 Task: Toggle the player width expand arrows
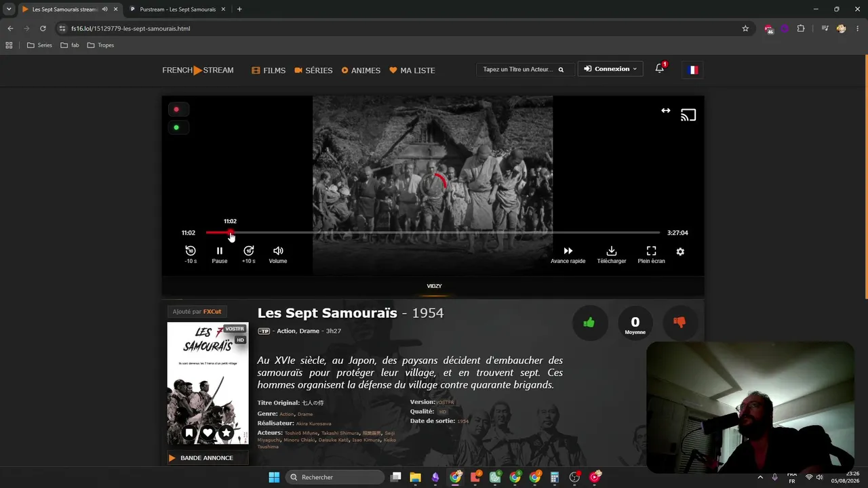pos(666,110)
